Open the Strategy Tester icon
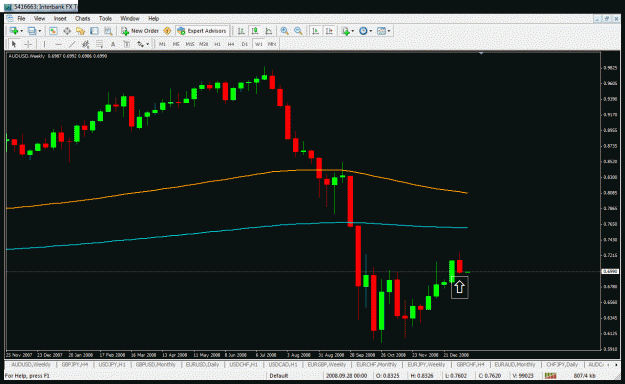The image size is (625, 384). point(108,31)
